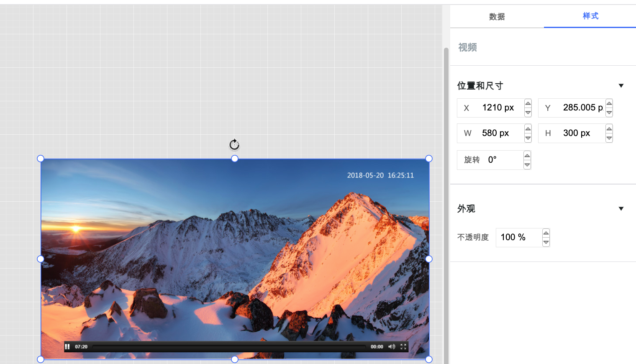Collapse the 外观 section

point(621,209)
